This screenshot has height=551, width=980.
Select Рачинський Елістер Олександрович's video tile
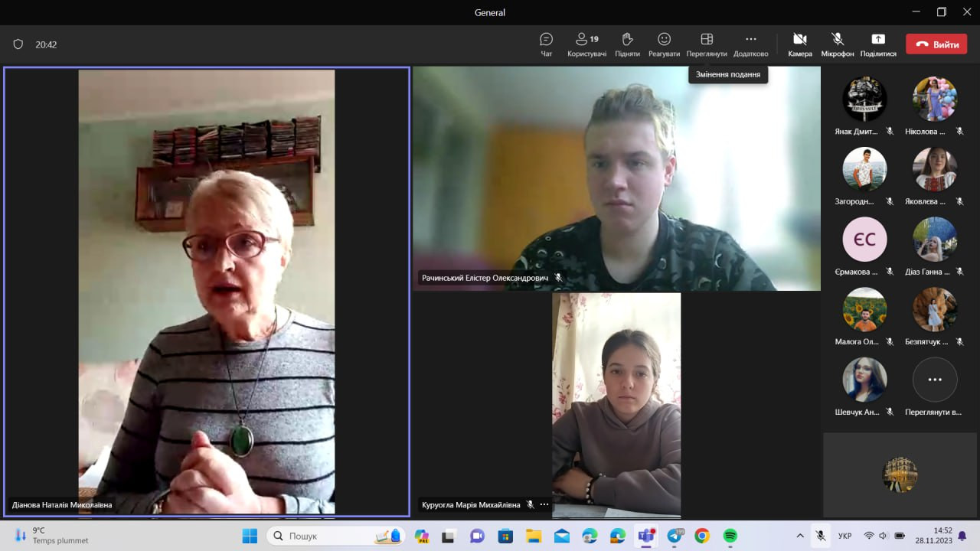point(616,178)
